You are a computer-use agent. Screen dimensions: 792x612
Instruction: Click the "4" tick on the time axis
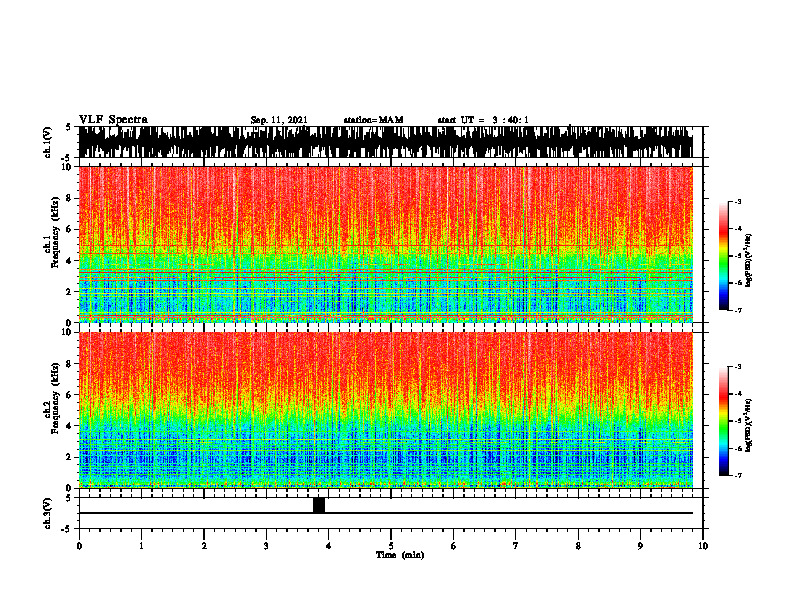tap(329, 546)
